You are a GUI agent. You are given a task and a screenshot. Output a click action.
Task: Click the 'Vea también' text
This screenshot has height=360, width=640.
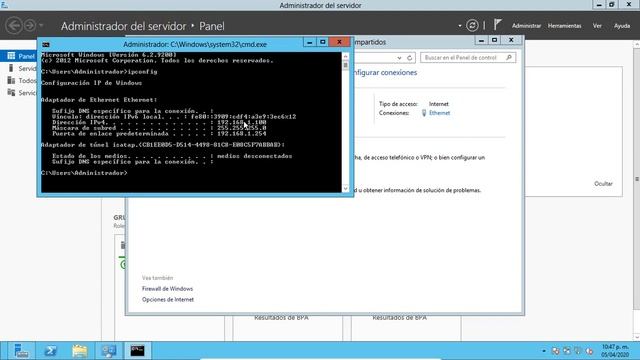point(158,278)
